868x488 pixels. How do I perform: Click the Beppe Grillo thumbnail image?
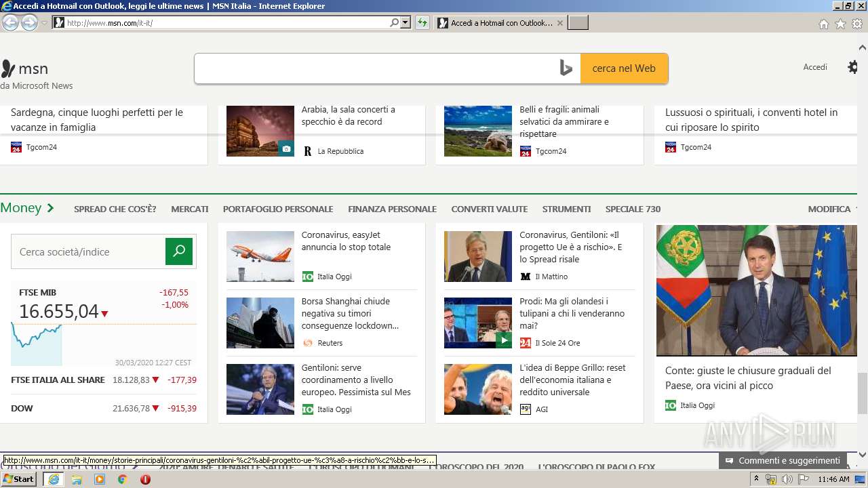478,389
